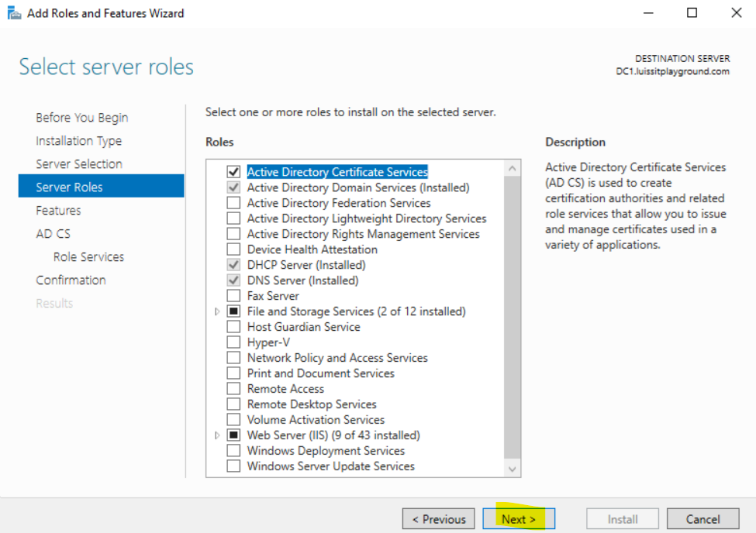The height and width of the screenshot is (533, 756).
Task: Click the Web Server (IIS) checkbox
Action: coord(233,435)
